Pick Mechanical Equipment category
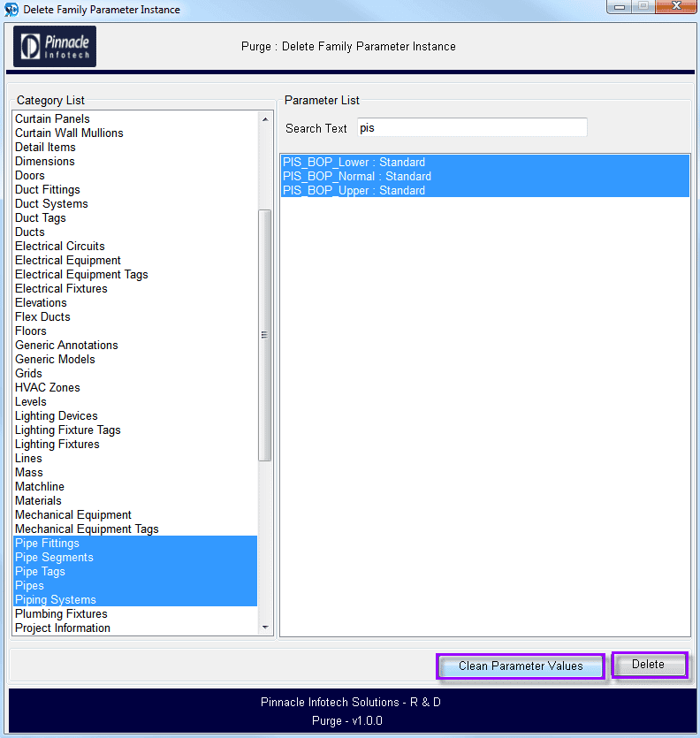 135,514
